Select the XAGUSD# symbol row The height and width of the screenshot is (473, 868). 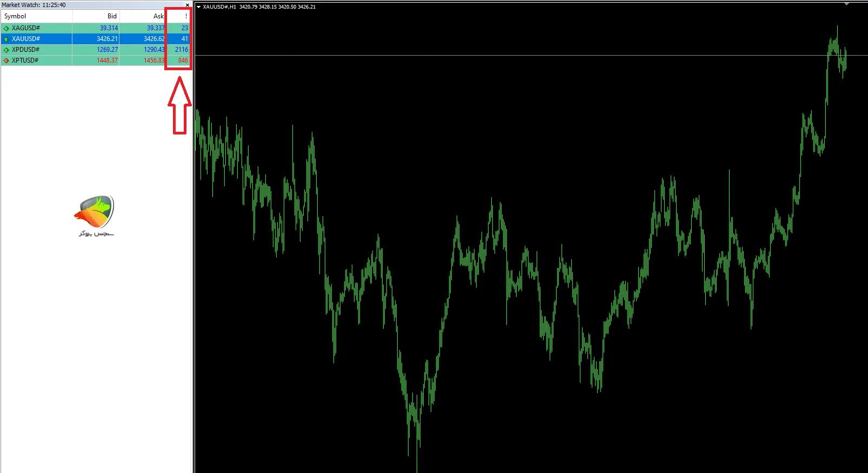pos(26,28)
